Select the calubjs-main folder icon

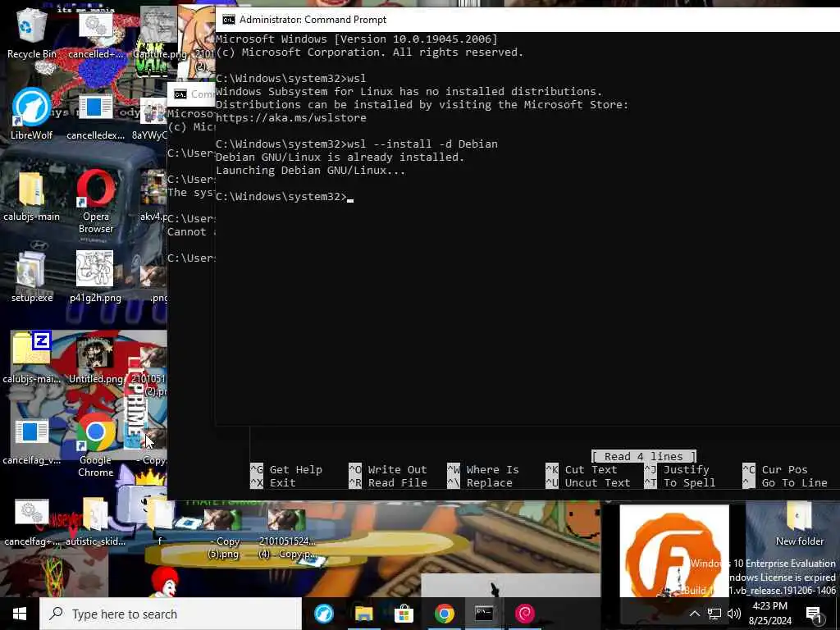(x=31, y=196)
